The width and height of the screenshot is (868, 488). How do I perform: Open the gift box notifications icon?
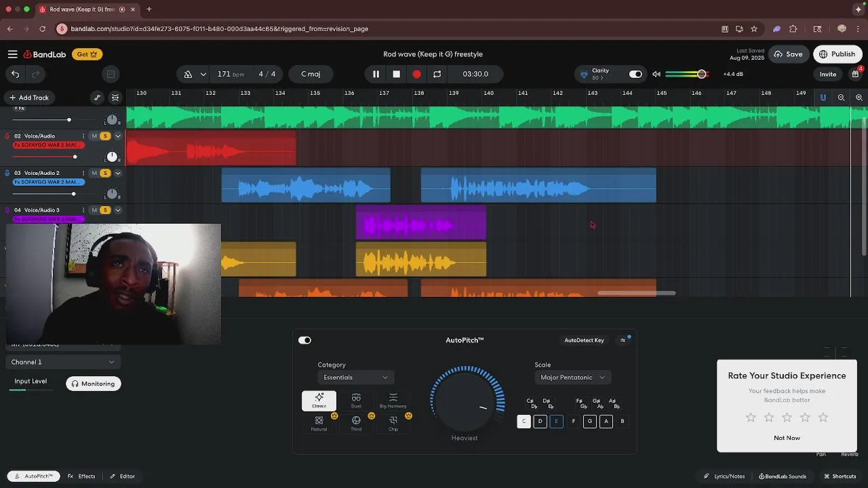[x=855, y=74]
